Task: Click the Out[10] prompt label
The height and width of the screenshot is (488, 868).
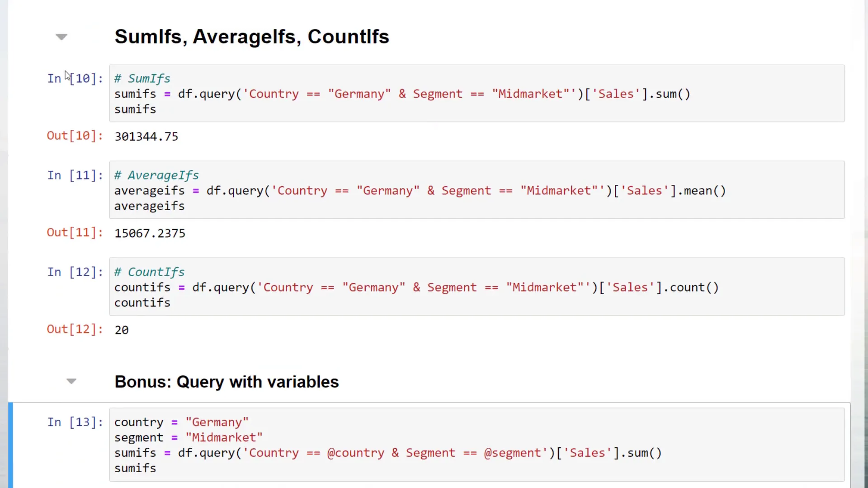Action: (75, 136)
